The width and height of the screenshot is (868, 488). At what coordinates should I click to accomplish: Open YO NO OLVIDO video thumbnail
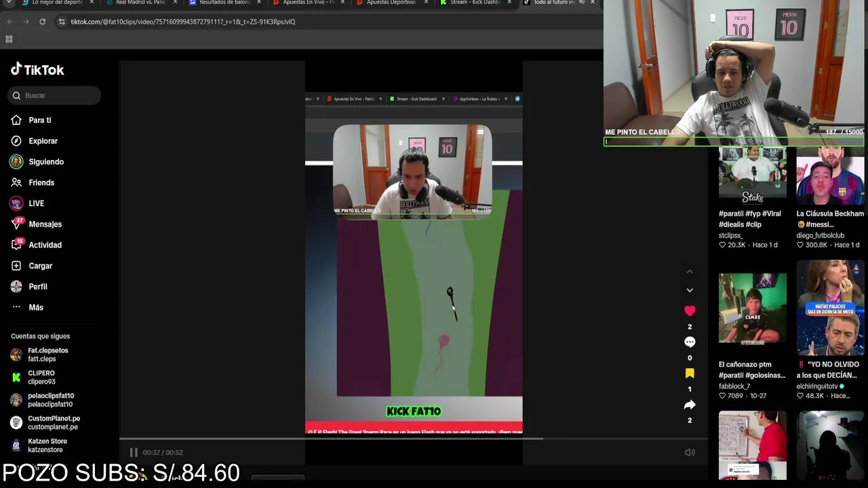coord(830,308)
